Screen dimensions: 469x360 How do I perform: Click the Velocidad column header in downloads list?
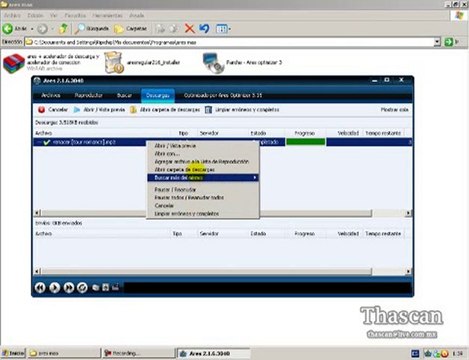pos(344,133)
